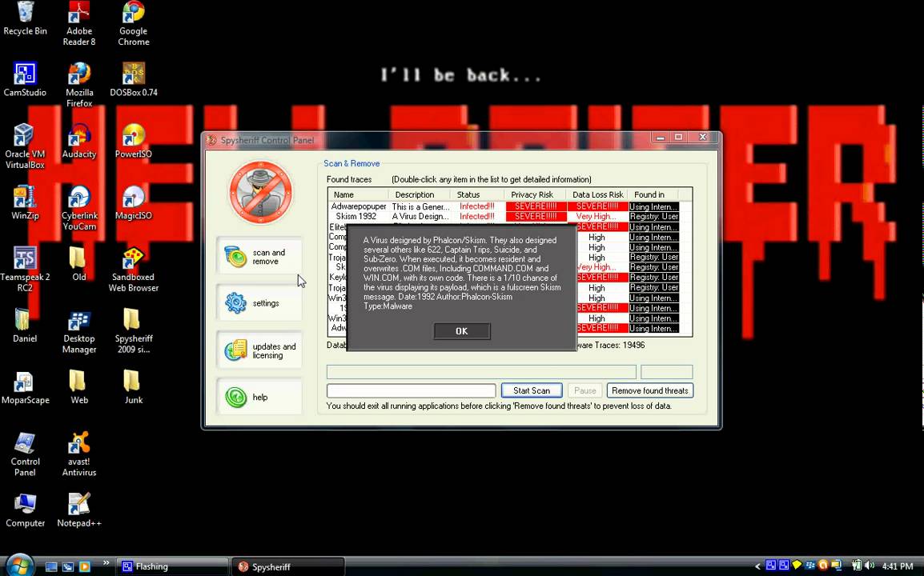
Task: Click Remove found threats button
Action: (650, 390)
